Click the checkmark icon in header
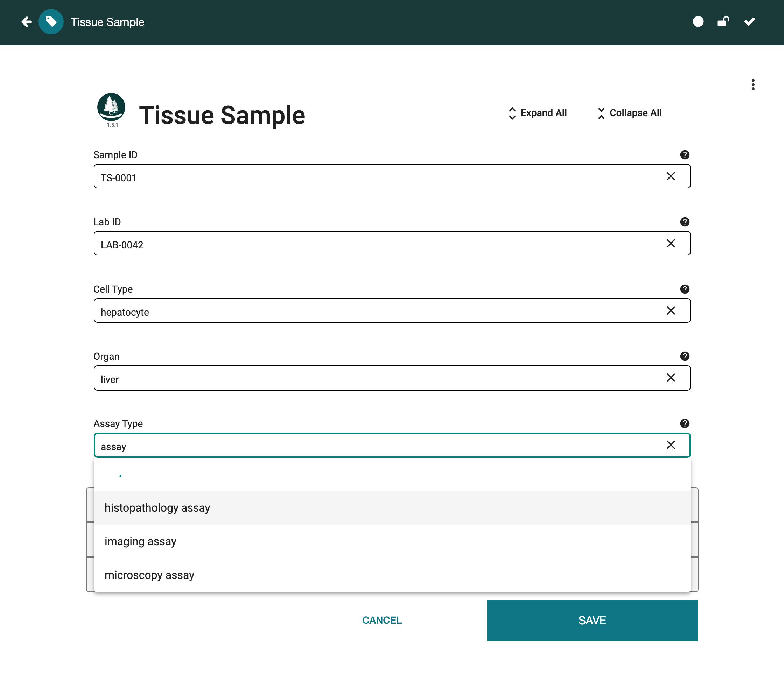The width and height of the screenshot is (784, 700). (749, 22)
